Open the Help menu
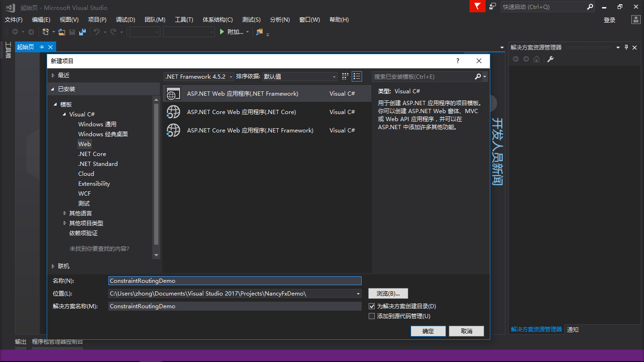Screen dimensions: 644x362 click(339, 20)
